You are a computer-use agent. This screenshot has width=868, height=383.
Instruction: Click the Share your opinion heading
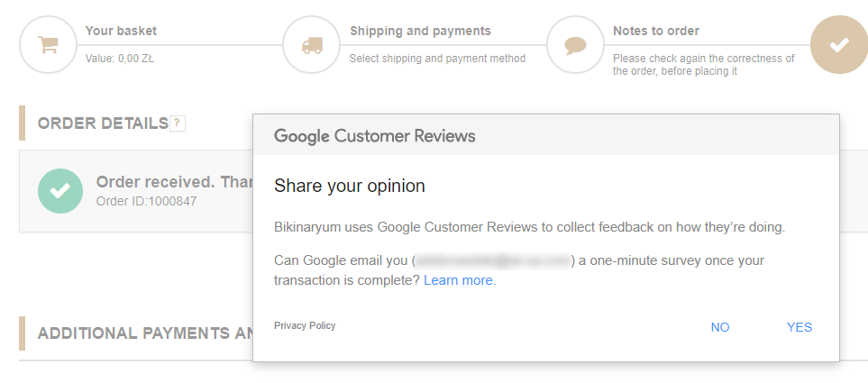click(350, 187)
